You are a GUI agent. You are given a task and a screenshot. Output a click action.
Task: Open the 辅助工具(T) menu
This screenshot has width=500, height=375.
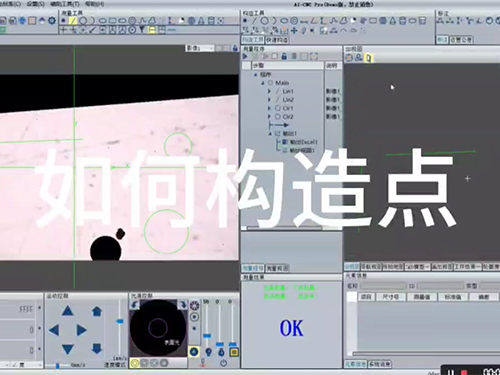[x=65, y=4]
